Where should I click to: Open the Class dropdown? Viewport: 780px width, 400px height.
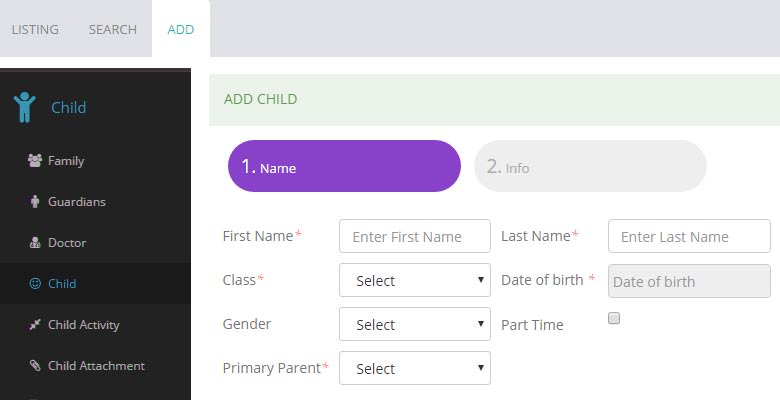[x=415, y=280]
